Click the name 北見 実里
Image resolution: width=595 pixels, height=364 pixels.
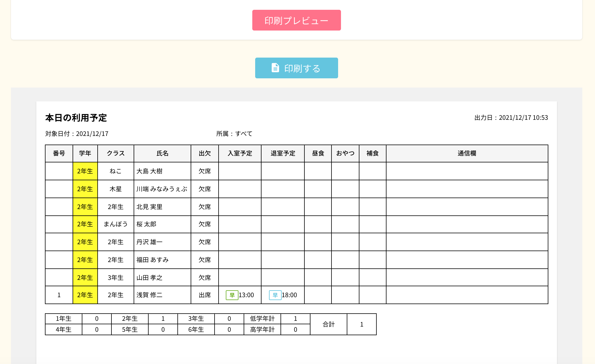click(x=149, y=207)
